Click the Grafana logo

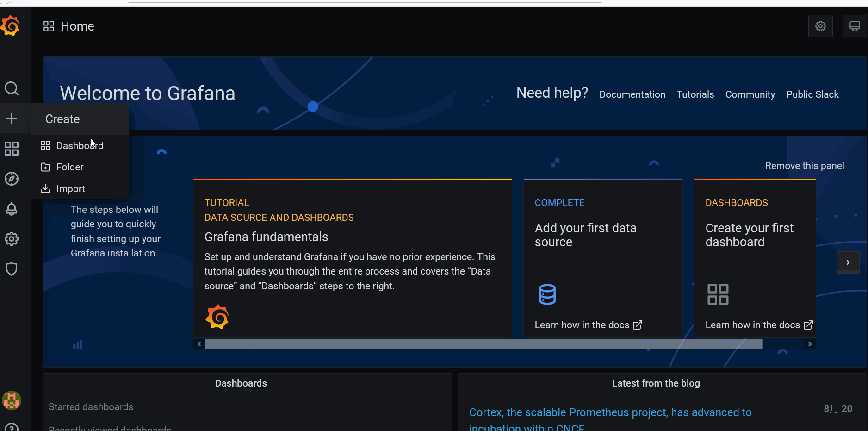(x=11, y=25)
